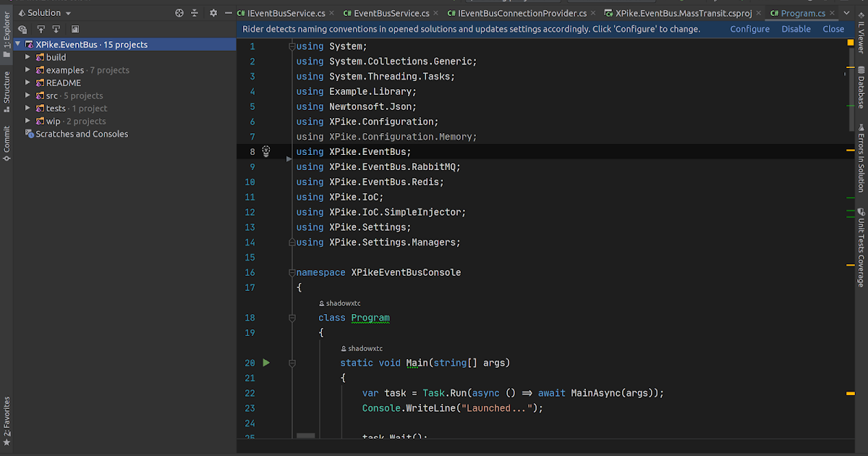This screenshot has height=456, width=868.
Task: Open the Explorer tool window
Action: pyautogui.click(x=7, y=36)
